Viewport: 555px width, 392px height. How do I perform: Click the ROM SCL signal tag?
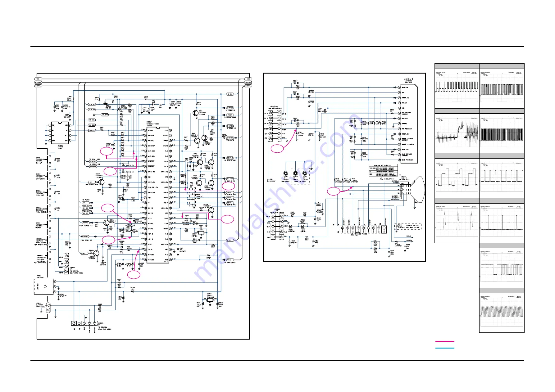(x=91, y=120)
